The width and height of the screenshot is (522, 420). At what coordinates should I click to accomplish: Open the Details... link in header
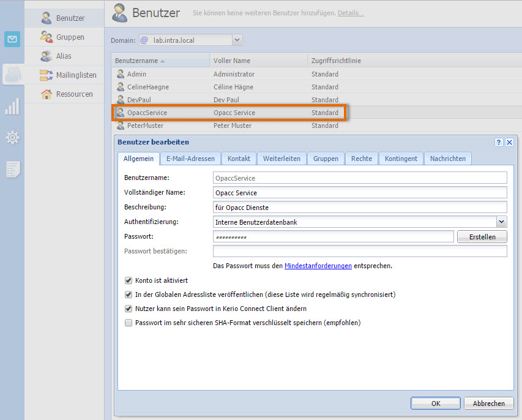point(351,13)
